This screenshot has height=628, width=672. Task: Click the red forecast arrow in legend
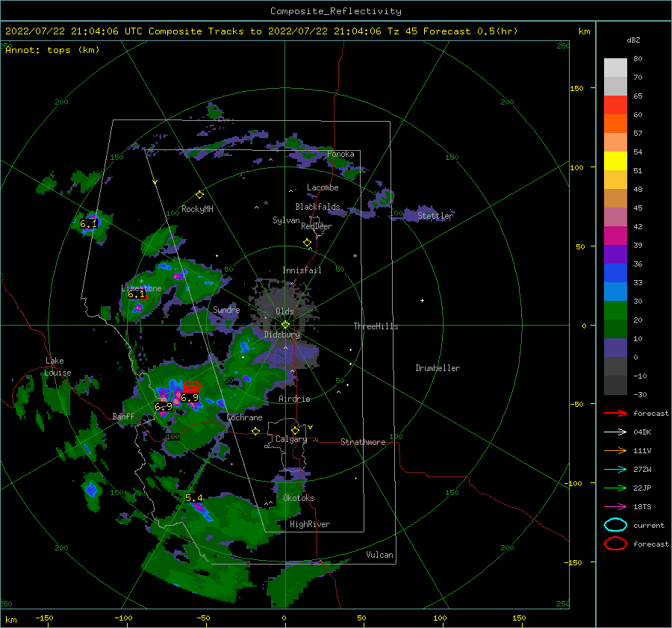(x=615, y=413)
